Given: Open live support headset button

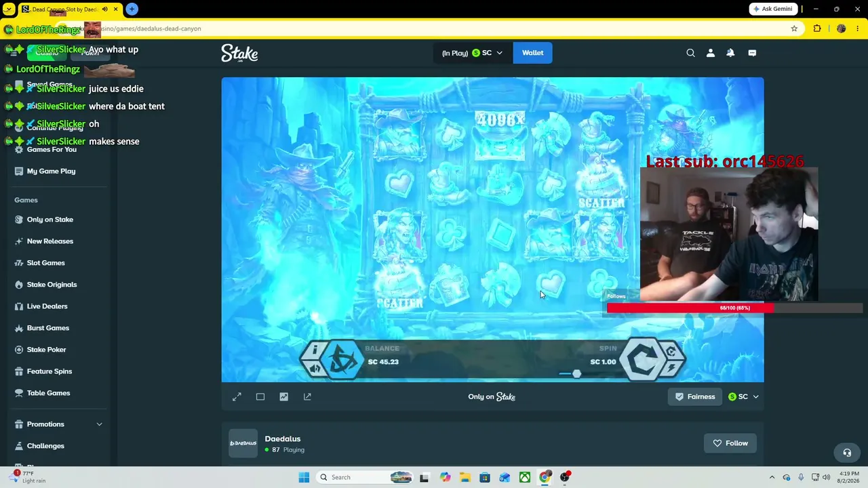Looking at the screenshot, I should (x=847, y=453).
